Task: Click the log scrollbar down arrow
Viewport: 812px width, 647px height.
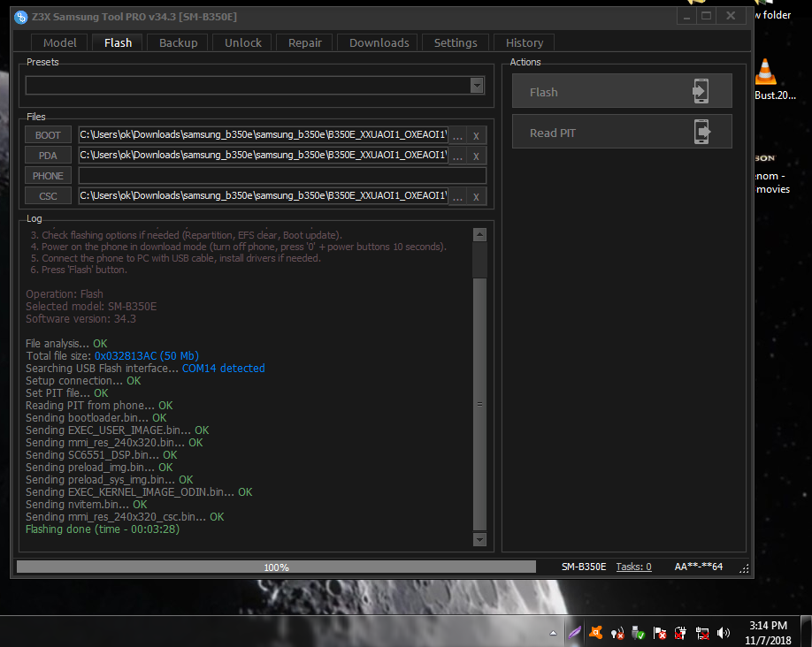Action: pos(479,539)
